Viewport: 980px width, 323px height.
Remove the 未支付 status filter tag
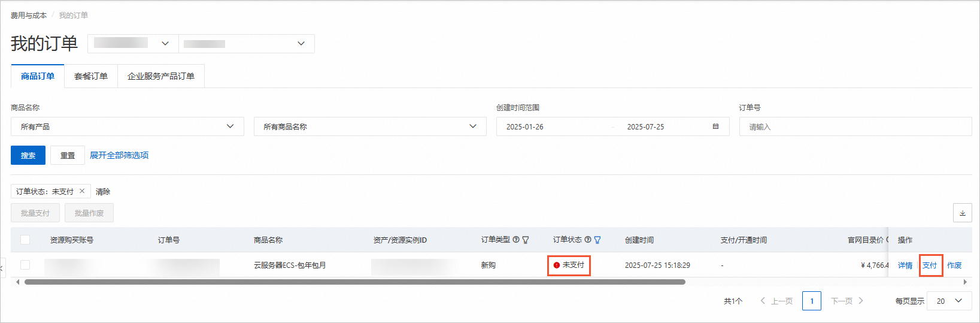tap(82, 191)
